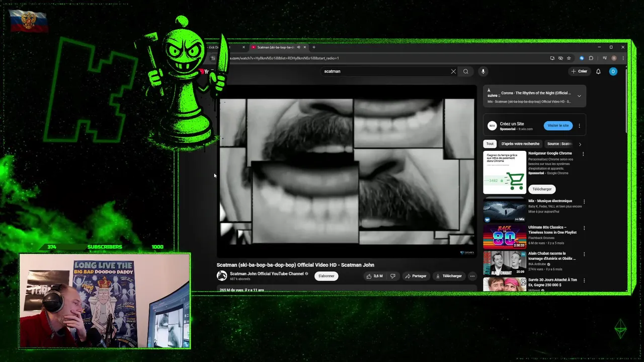Open Survis 30 Jours video thumbnail
The height and width of the screenshot is (362, 644).
click(505, 284)
